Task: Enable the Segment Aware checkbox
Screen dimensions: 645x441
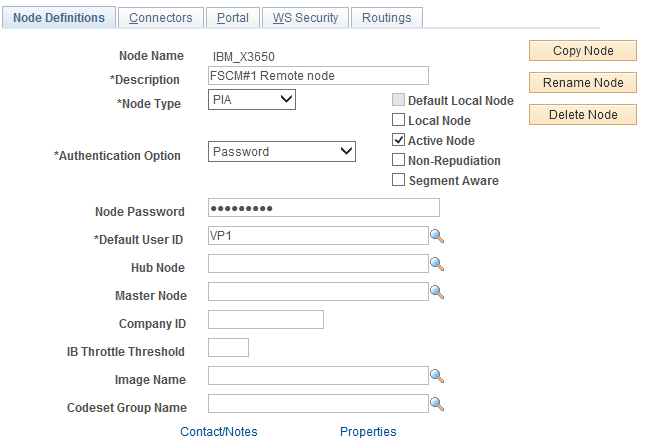Action: tap(399, 181)
